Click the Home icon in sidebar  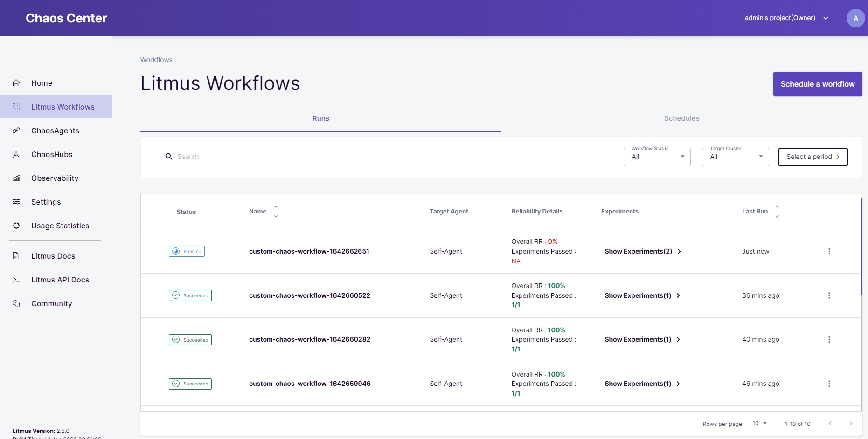(16, 83)
